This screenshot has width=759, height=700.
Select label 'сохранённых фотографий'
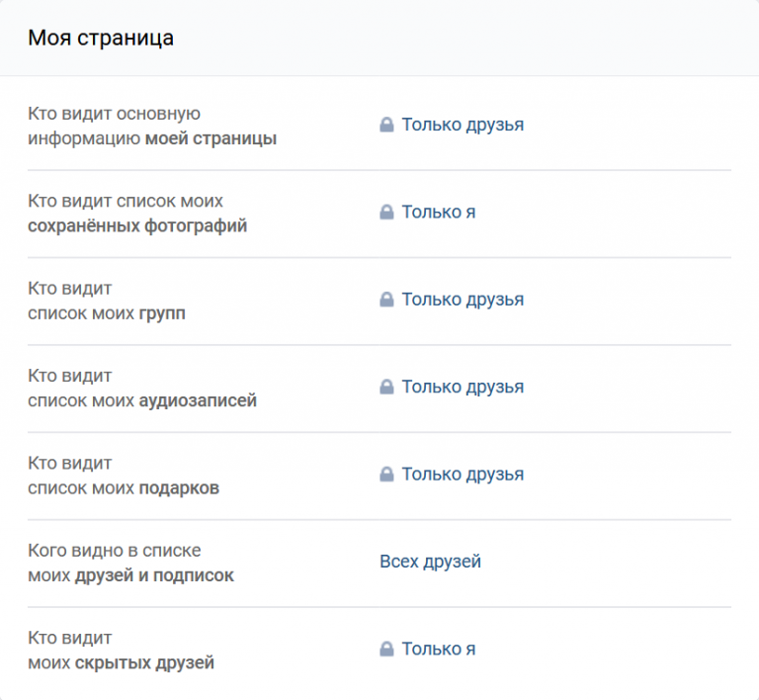pyautogui.click(x=137, y=226)
